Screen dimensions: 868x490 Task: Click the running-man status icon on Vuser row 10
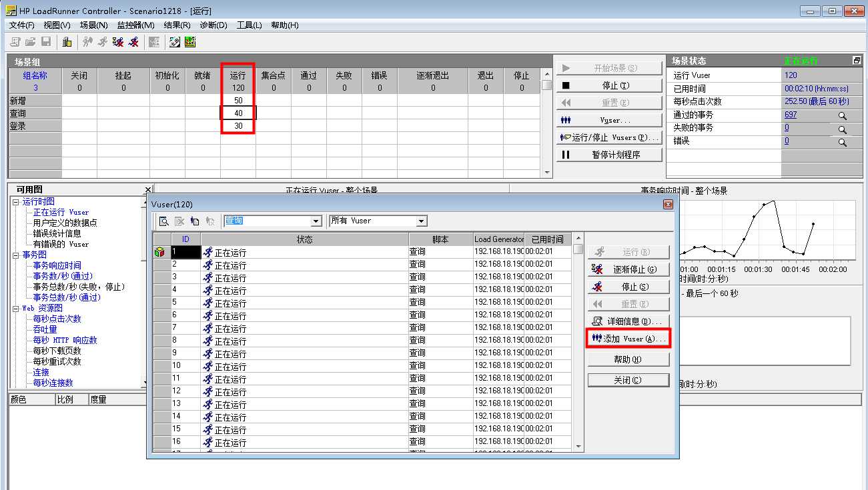(x=208, y=366)
